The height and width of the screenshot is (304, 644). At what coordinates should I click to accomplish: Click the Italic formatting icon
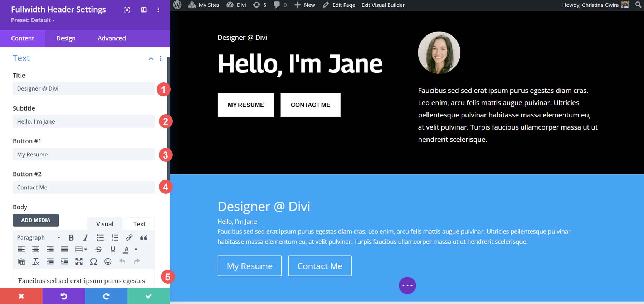[x=86, y=237]
